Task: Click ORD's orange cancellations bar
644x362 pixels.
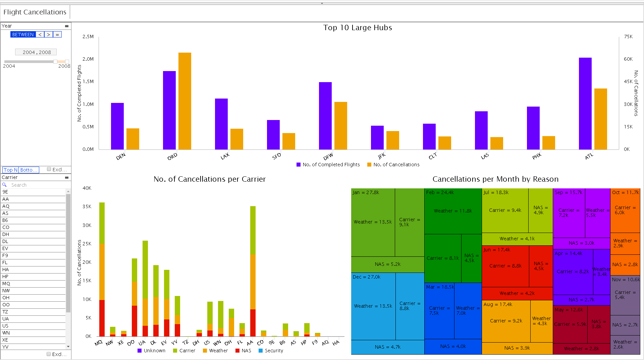Action: click(x=185, y=101)
